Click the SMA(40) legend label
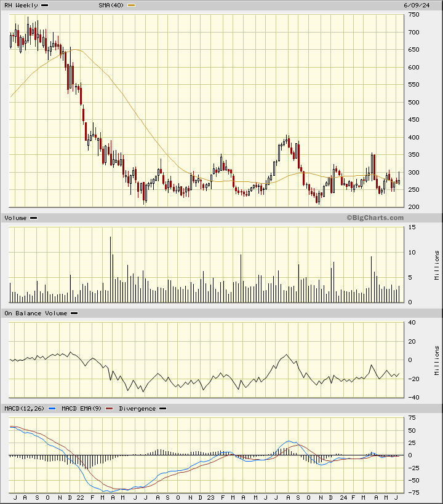443x504 pixels. point(111,6)
